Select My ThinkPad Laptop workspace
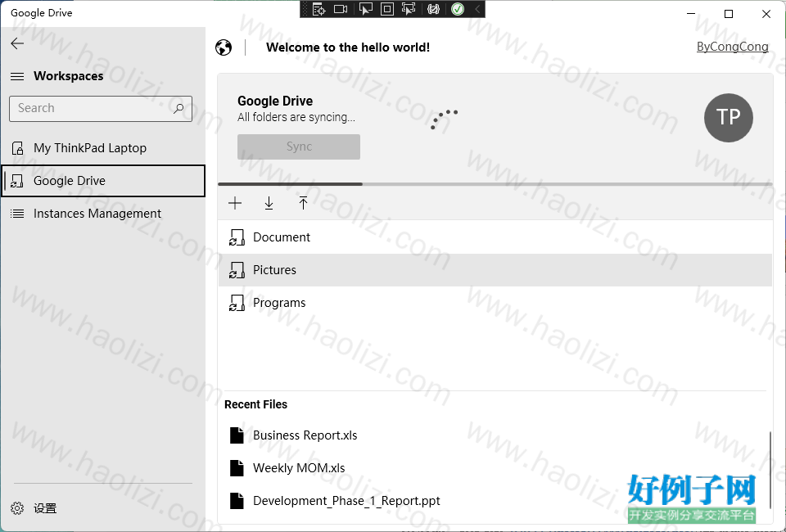 pyautogui.click(x=103, y=148)
